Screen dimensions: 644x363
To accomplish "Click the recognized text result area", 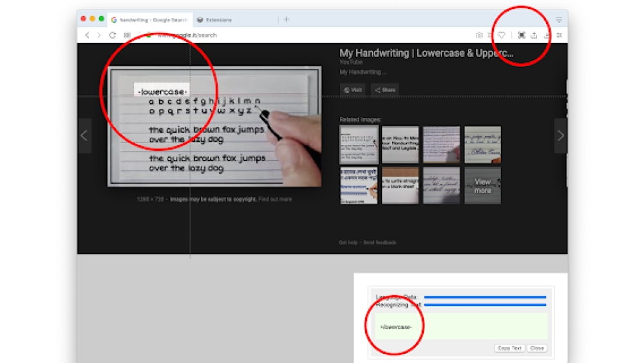I will click(461, 327).
